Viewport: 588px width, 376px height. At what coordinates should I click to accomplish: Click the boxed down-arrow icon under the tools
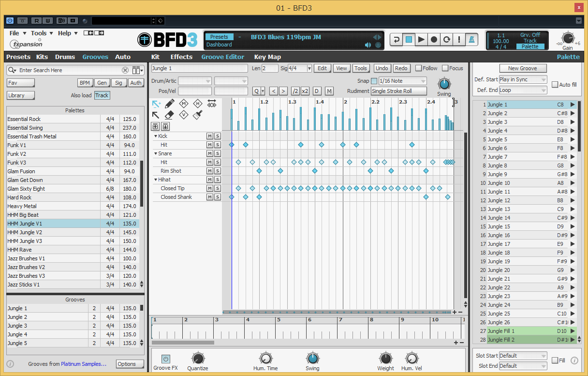click(x=165, y=126)
